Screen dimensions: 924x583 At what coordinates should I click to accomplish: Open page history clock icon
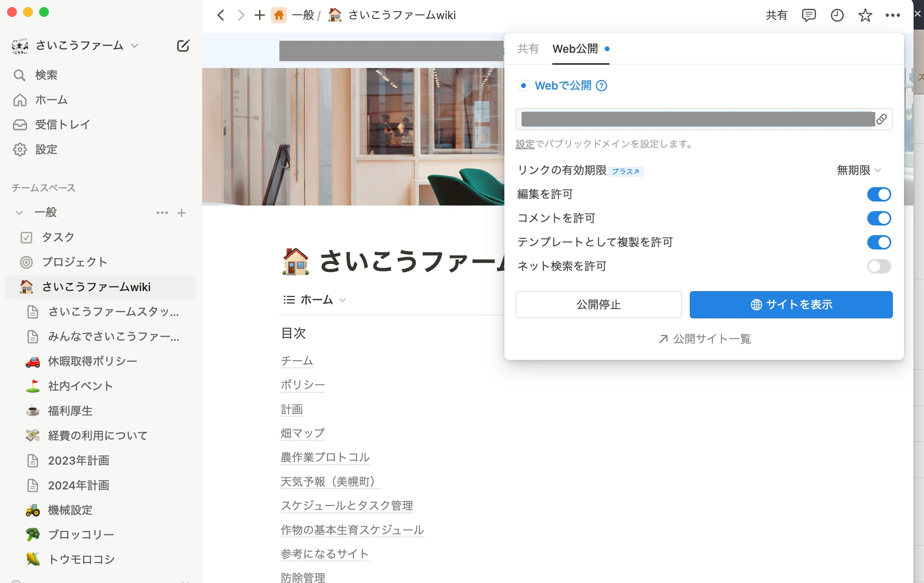tap(837, 16)
